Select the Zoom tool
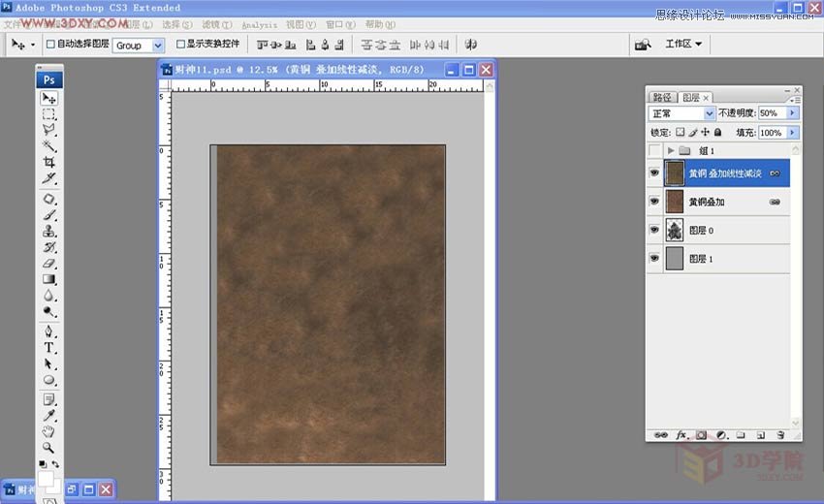The image size is (824, 504). [48, 448]
